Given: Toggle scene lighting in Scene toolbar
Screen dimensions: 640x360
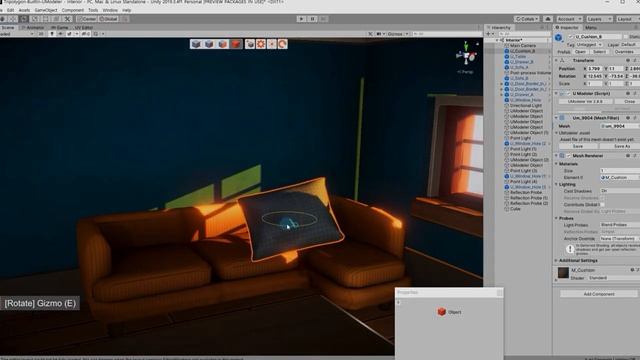Looking at the screenshot, I should (52, 34).
